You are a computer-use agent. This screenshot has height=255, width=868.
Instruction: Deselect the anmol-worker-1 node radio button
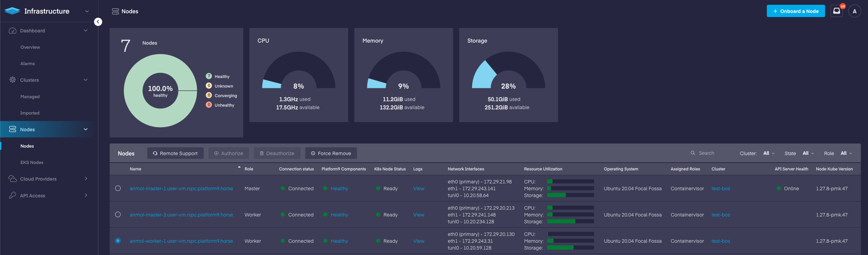[118, 241]
